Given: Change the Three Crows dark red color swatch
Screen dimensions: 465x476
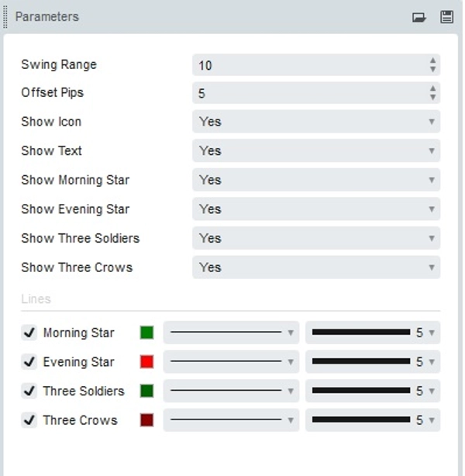Looking at the screenshot, I should [x=146, y=420].
